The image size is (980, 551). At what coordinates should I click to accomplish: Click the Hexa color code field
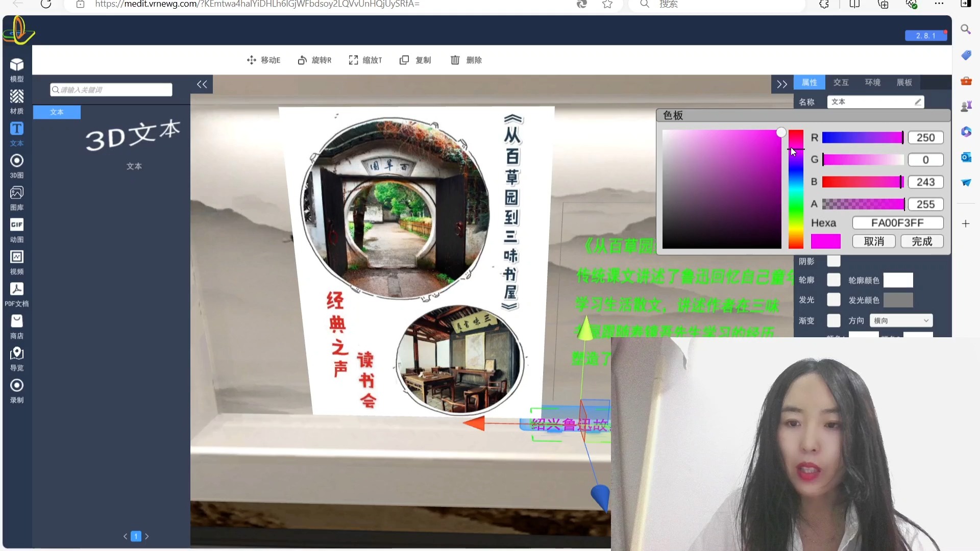tap(897, 223)
